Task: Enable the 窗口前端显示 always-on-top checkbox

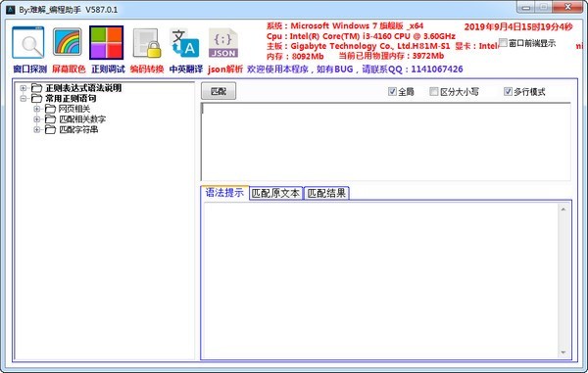Action: tap(504, 43)
